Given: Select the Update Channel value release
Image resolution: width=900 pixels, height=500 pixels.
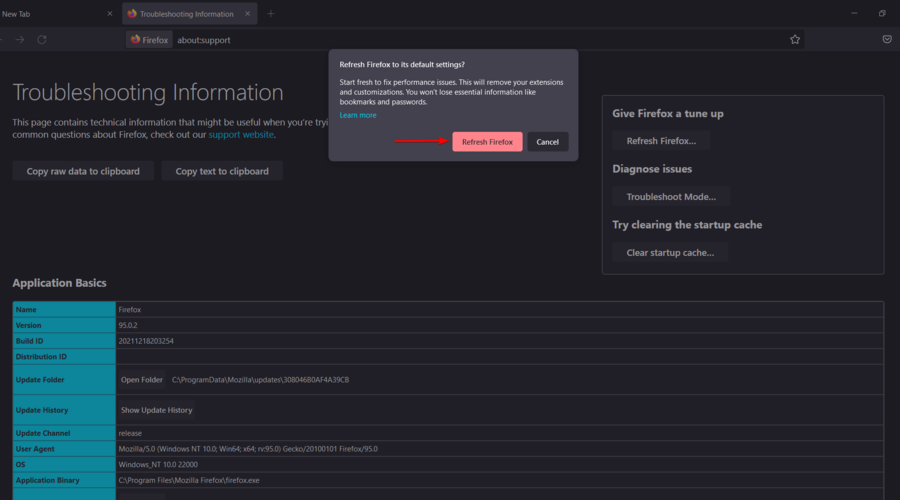Looking at the screenshot, I should (130, 433).
